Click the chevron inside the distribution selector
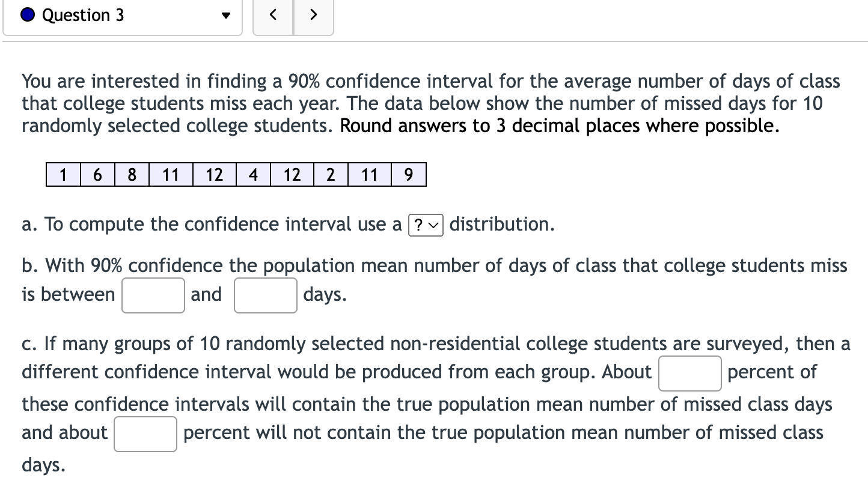Screen dimensions: 868x478 [433, 225]
